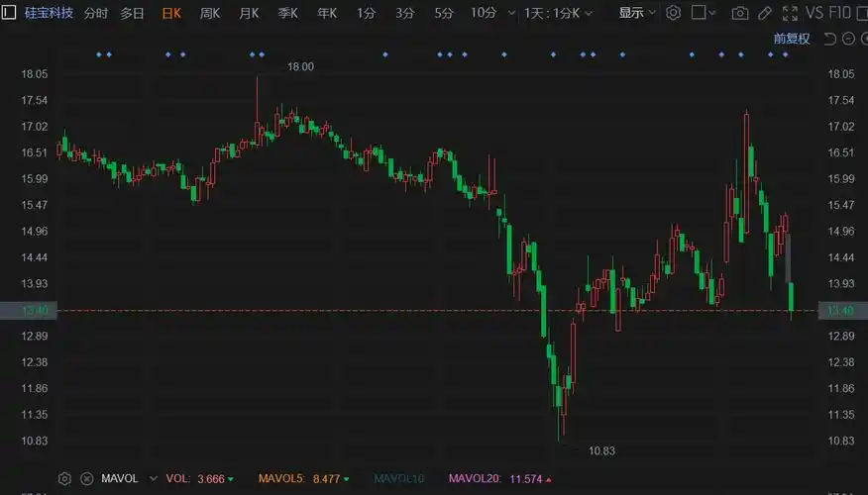Select the 日K tab

tap(171, 13)
